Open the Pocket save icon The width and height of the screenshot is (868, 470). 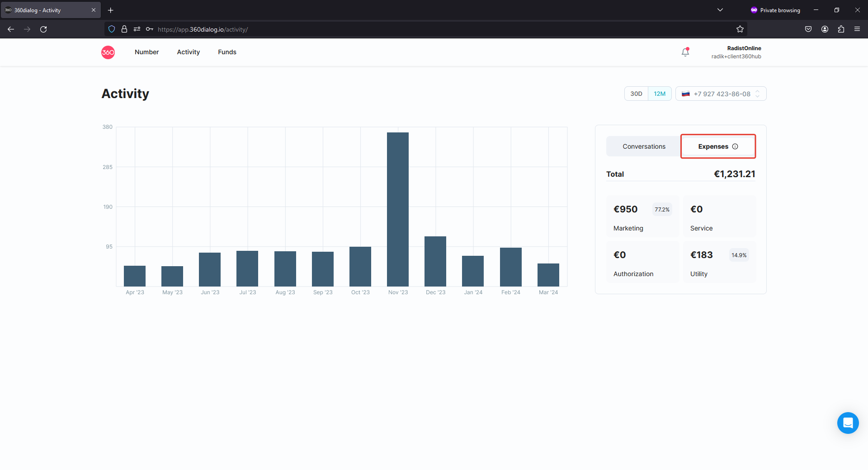[x=808, y=29]
